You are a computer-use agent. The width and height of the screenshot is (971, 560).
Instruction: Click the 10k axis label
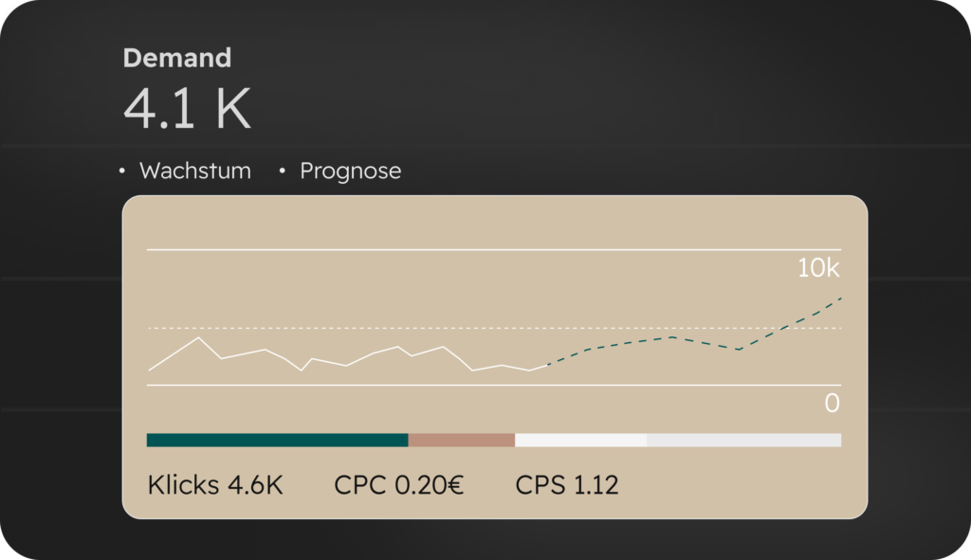pyautogui.click(x=818, y=268)
